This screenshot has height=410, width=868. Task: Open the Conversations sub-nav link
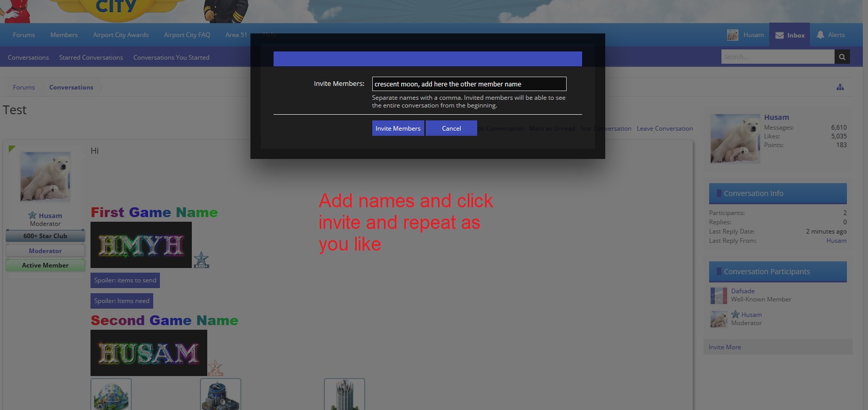tap(28, 58)
